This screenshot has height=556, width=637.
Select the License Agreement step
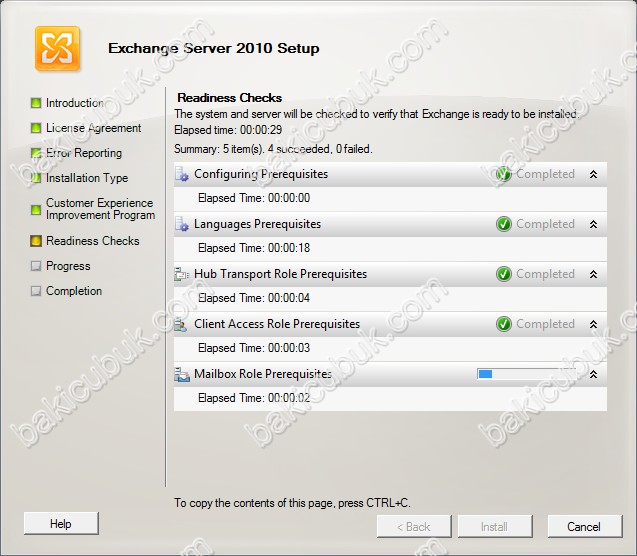[x=93, y=128]
